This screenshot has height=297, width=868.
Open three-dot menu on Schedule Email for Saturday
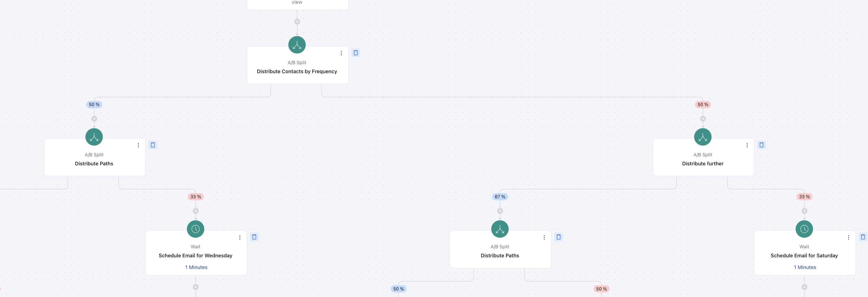[848, 237]
